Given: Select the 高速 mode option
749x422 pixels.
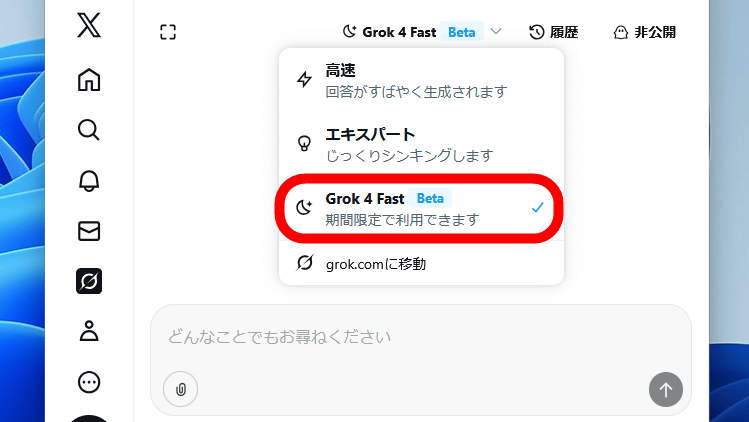Looking at the screenshot, I should 420,81.
